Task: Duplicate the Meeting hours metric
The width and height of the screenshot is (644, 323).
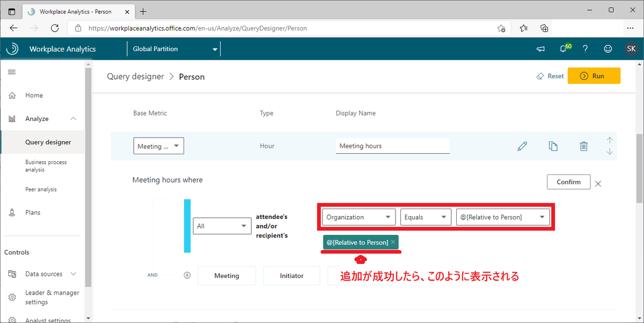Action: (553, 146)
